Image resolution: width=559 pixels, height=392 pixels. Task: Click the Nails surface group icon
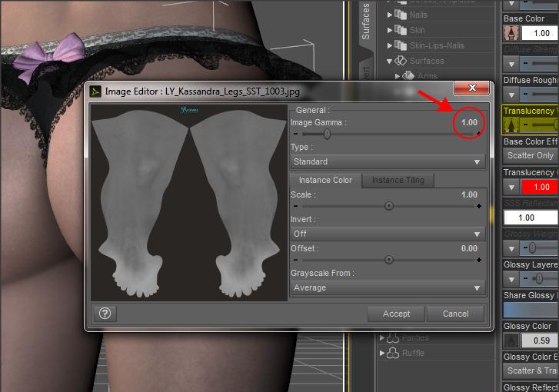tap(401, 15)
